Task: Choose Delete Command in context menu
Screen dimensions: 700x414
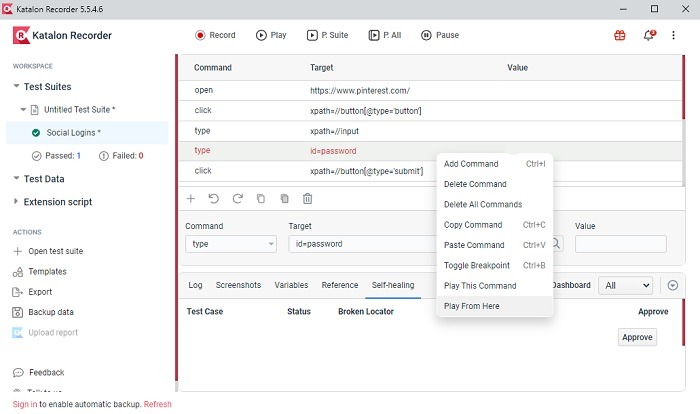Action: coord(494,184)
